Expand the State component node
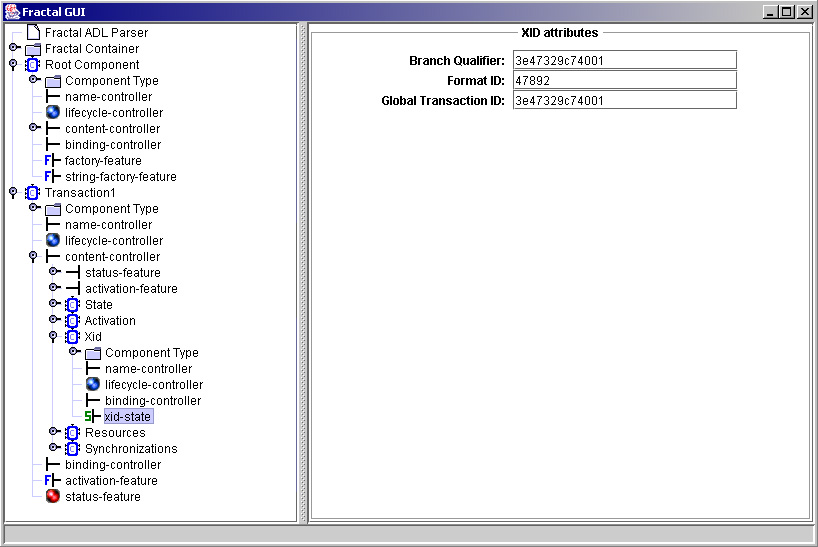Viewport: 818px width, 547px height. pyautogui.click(x=53, y=304)
